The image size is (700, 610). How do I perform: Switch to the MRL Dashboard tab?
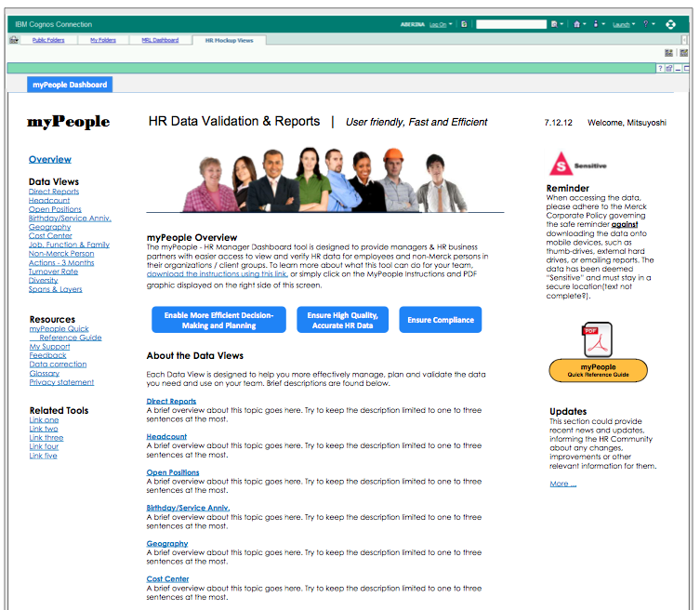tap(160, 40)
